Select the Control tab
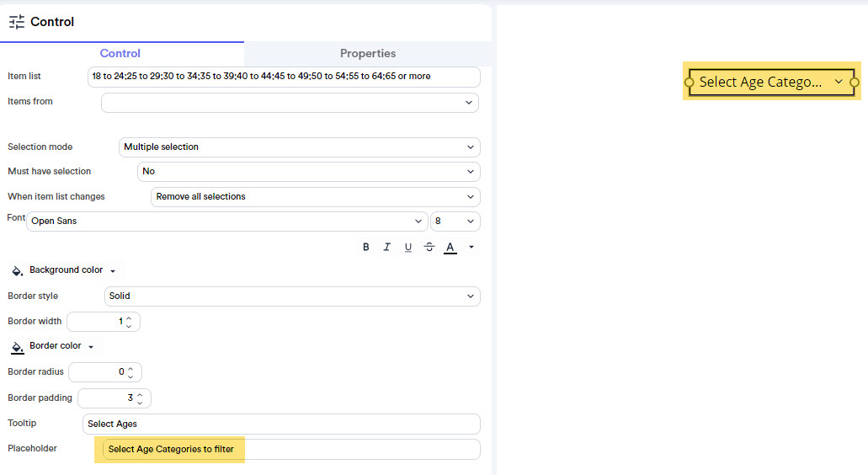The width and height of the screenshot is (868, 475). pos(120,53)
